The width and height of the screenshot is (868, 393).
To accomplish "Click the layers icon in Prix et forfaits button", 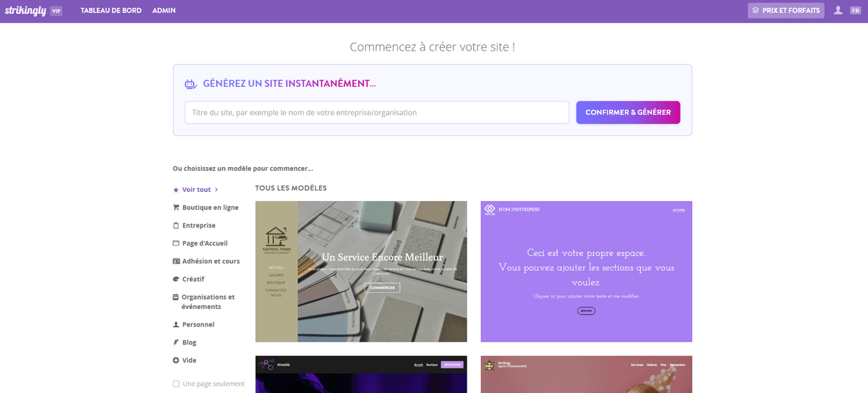I will (x=756, y=11).
